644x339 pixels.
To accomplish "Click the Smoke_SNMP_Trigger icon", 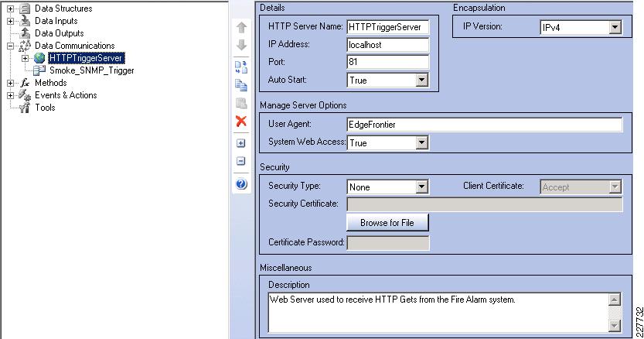I will 39,70.
